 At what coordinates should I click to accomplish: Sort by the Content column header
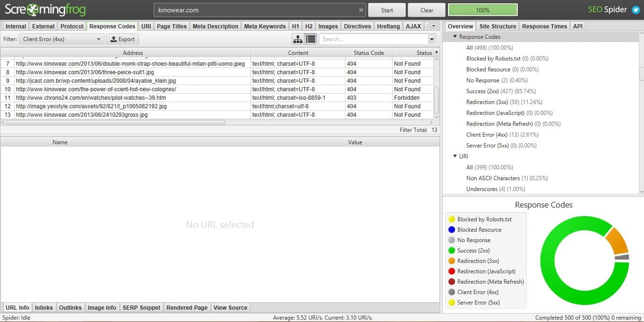click(298, 53)
